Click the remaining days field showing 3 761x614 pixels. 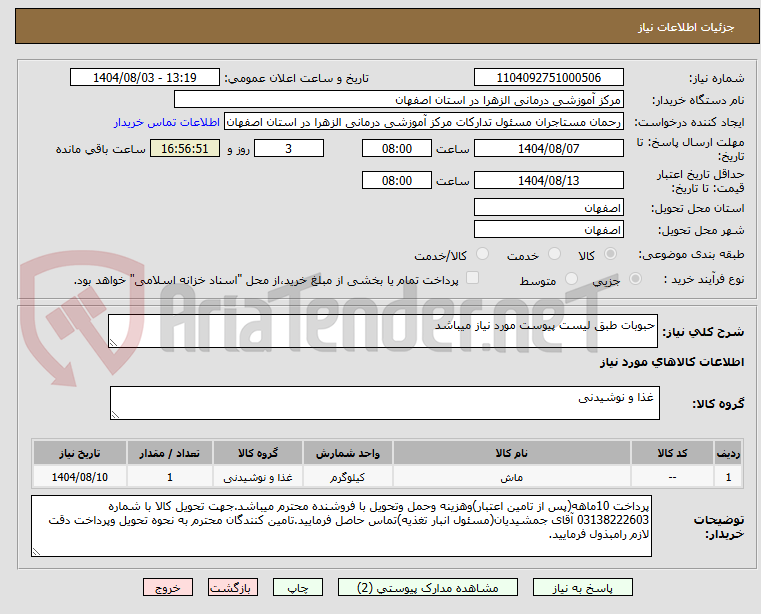click(289, 148)
